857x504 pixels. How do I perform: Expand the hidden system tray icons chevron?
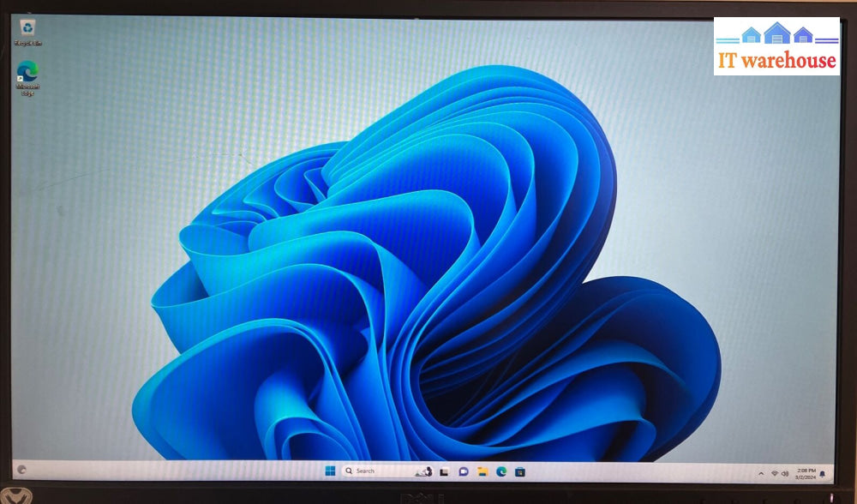761,473
